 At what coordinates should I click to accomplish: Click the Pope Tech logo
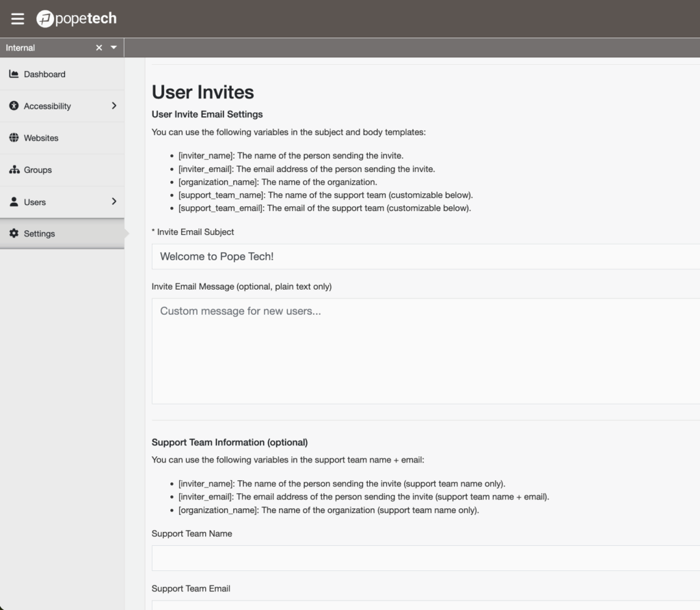[77, 19]
